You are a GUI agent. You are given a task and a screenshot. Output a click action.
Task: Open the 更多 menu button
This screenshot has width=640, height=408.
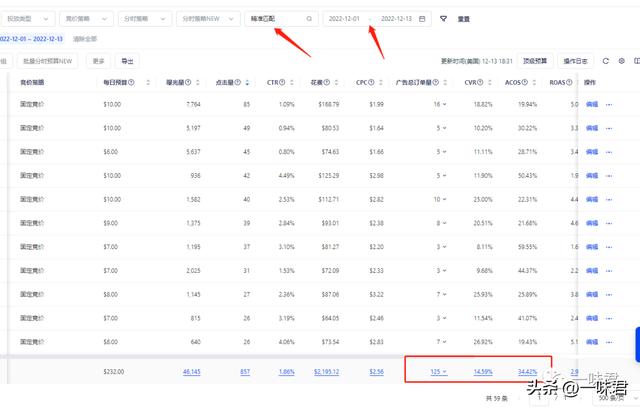click(x=98, y=61)
